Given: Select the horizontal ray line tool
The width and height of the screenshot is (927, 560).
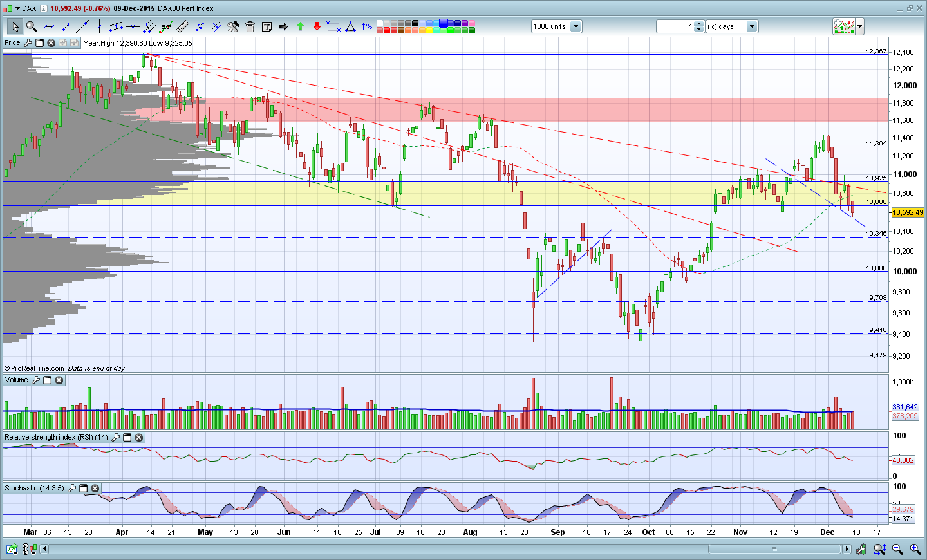Looking at the screenshot, I should pos(133,26).
